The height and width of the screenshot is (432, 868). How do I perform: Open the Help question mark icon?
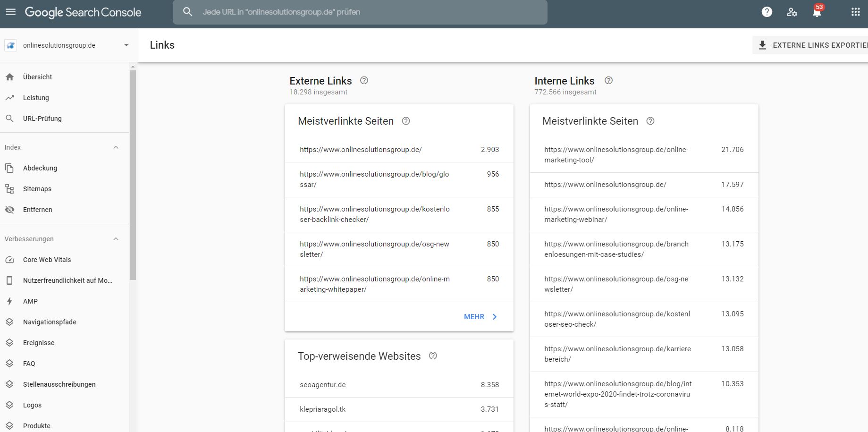(767, 12)
